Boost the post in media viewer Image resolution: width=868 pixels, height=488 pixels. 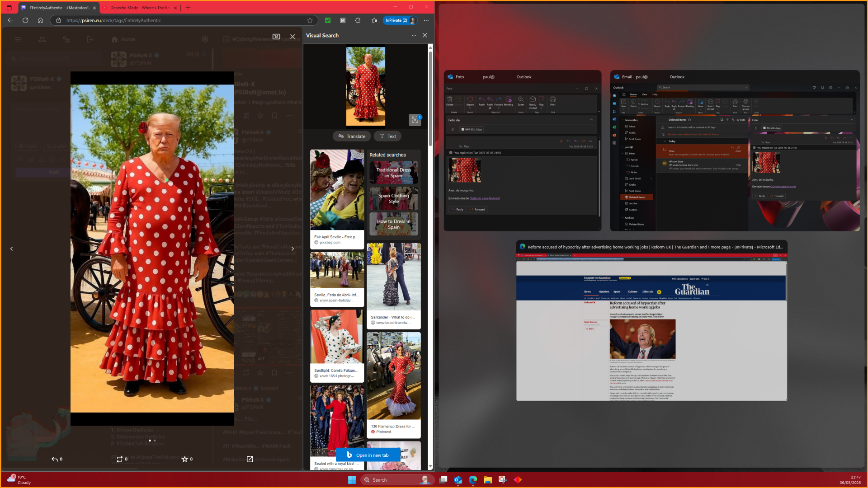tap(122, 459)
